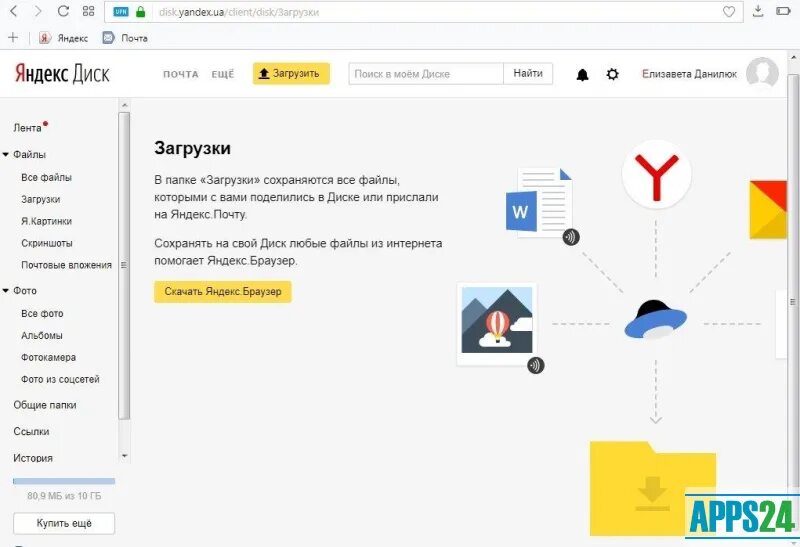Image resolution: width=800 pixels, height=547 pixels.
Task: Open Я.Картинки folder
Action: [x=46, y=221]
